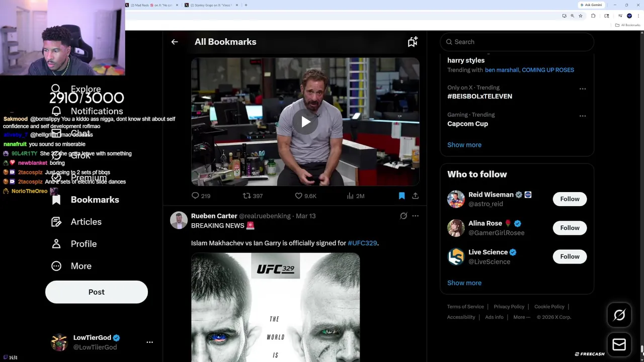Follow Live Science

tap(570, 256)
